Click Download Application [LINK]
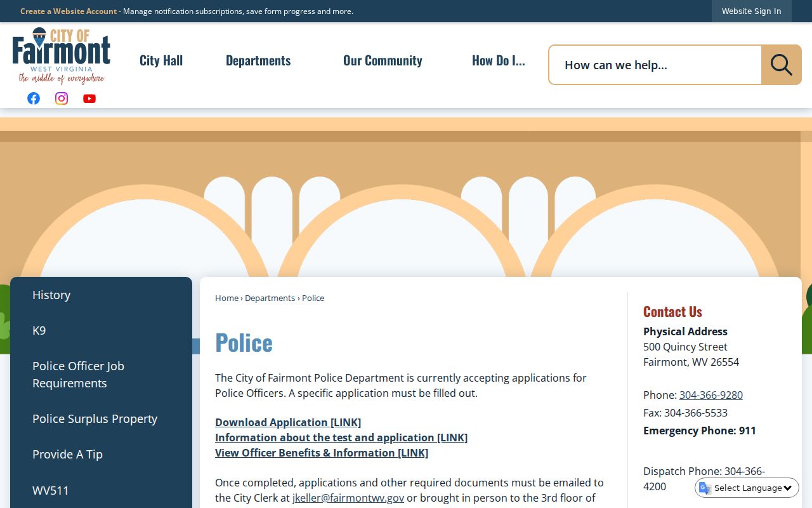The height and width of the screenshot is (508, 812). (x=288, y=422)
